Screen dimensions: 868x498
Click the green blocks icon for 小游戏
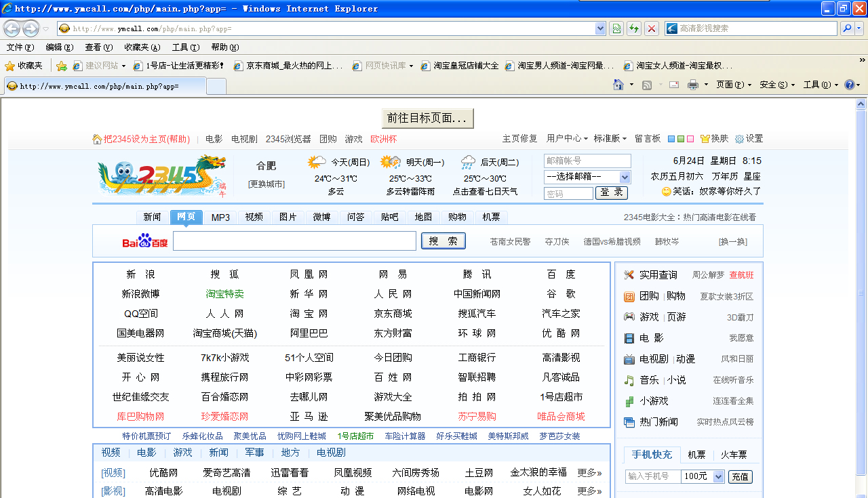click(629, 400)
